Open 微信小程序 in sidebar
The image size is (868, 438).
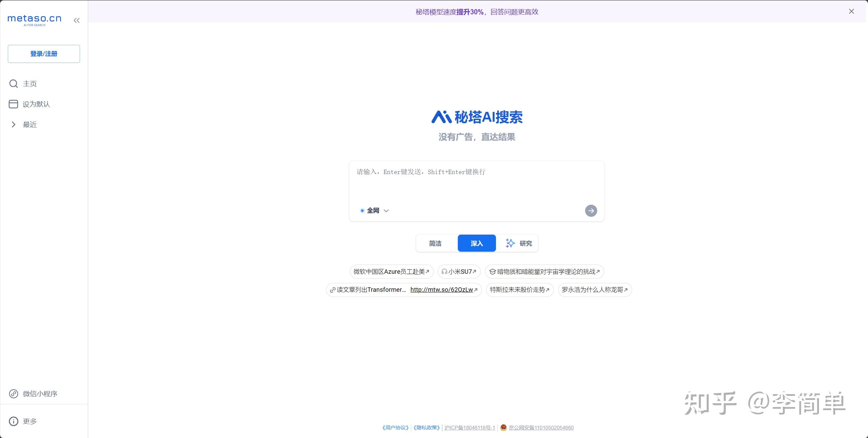[x=33, y=394]
